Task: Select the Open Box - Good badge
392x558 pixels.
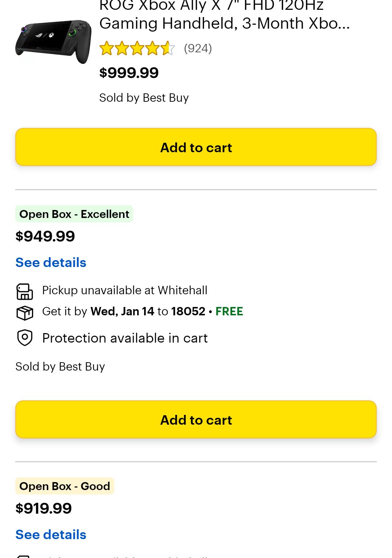Action: coord(65,486)
